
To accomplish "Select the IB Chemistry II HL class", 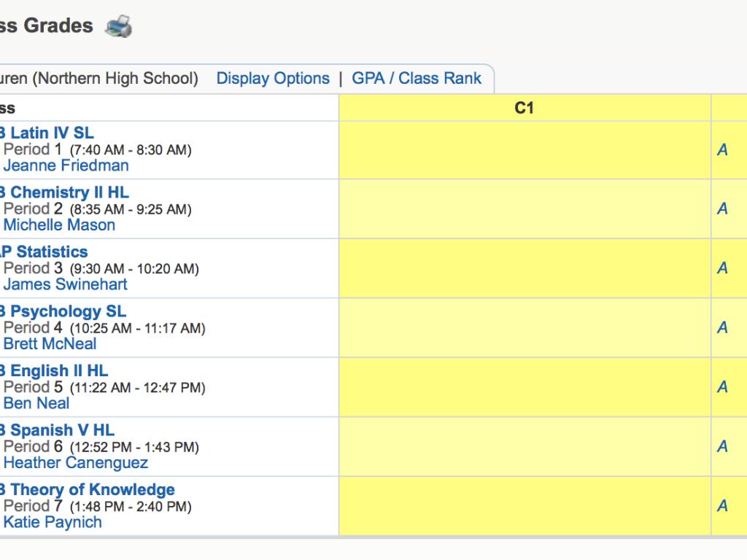I will pyautogui.click(x=65, y=192).
